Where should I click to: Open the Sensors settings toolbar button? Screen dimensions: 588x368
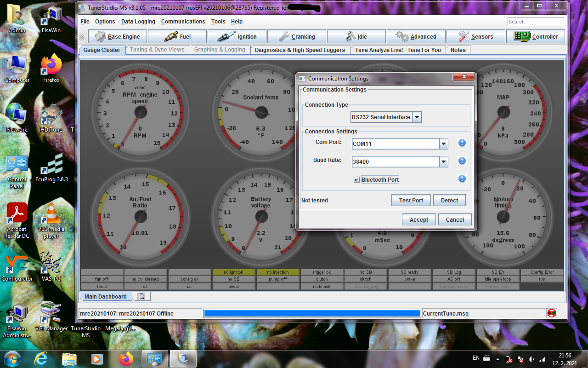pos(476,36)
